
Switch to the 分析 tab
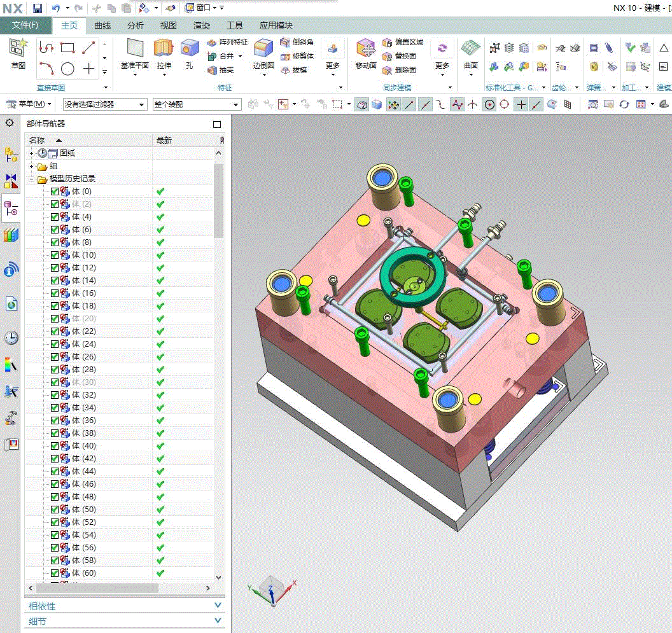[136, 25]
